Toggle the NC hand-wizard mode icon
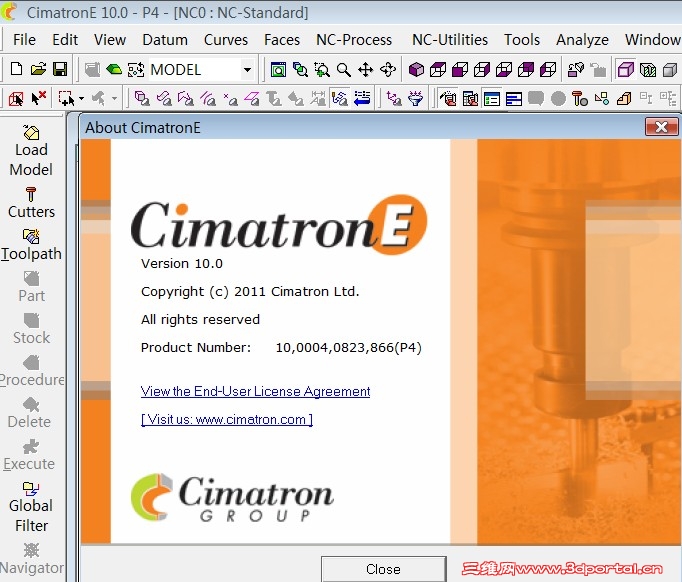 point(448,99)
